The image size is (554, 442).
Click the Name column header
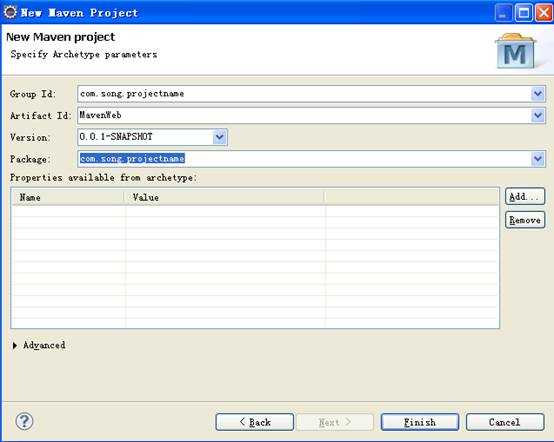click(x=68, y=197)
